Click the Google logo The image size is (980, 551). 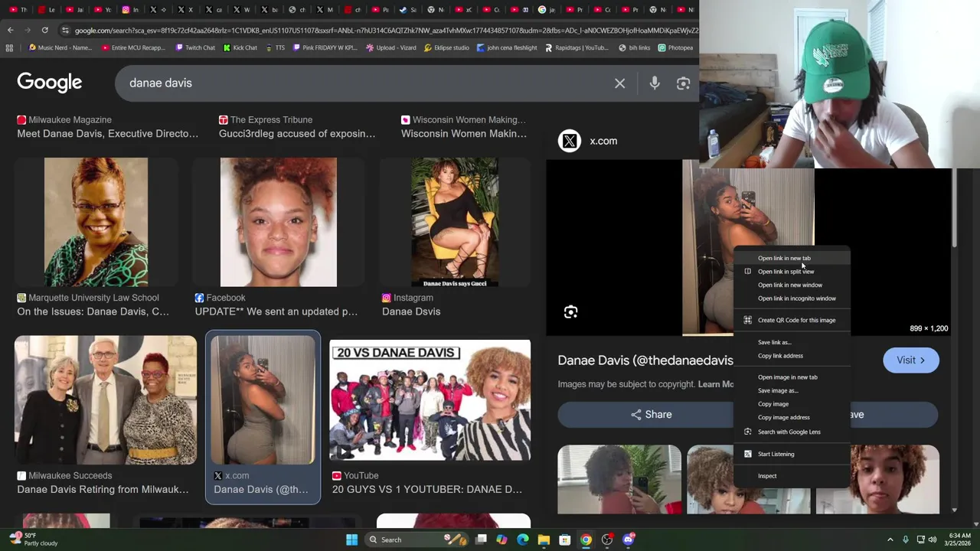tap(49, 83)
